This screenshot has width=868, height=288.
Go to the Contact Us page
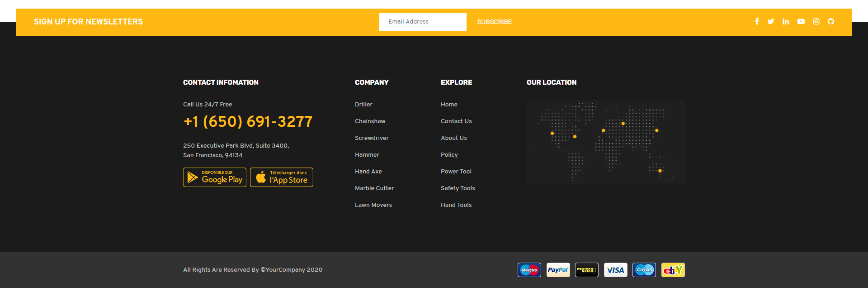tap(456, 121)
